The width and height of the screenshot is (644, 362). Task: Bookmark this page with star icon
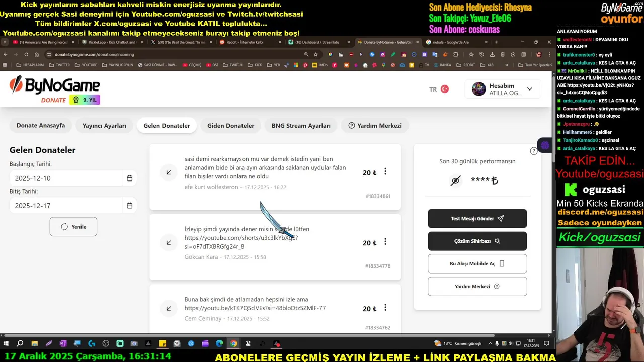point(316,54)
